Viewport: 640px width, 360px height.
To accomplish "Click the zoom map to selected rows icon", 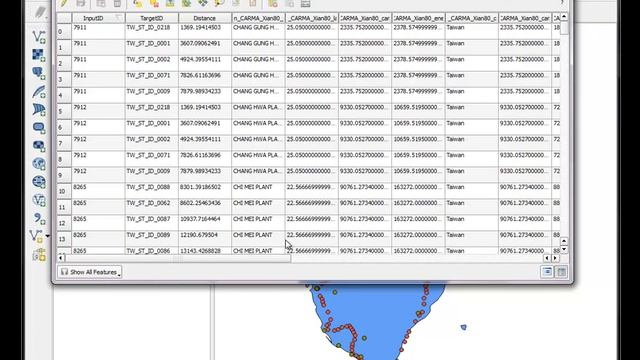I will point(219,3).
